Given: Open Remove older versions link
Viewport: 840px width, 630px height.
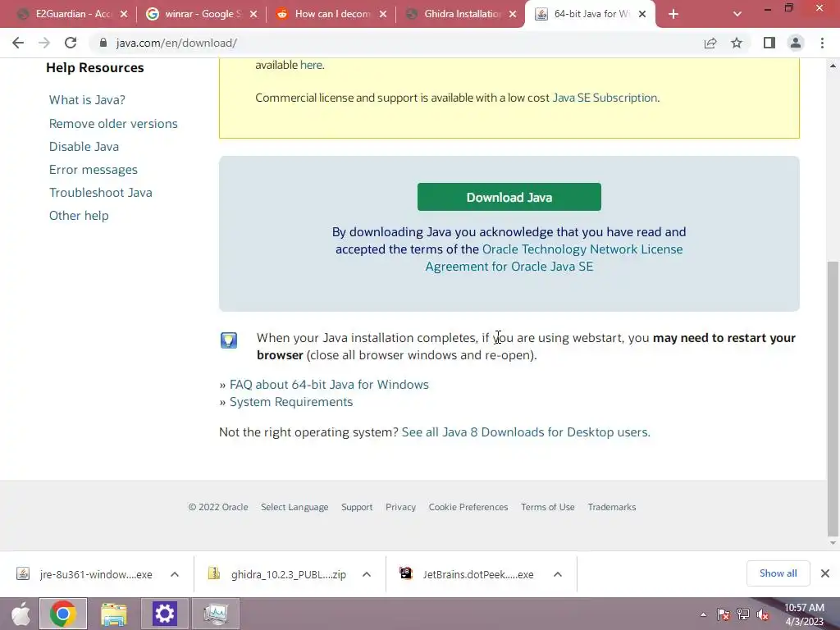Looking at the screenshot, I should coord(113,124).
